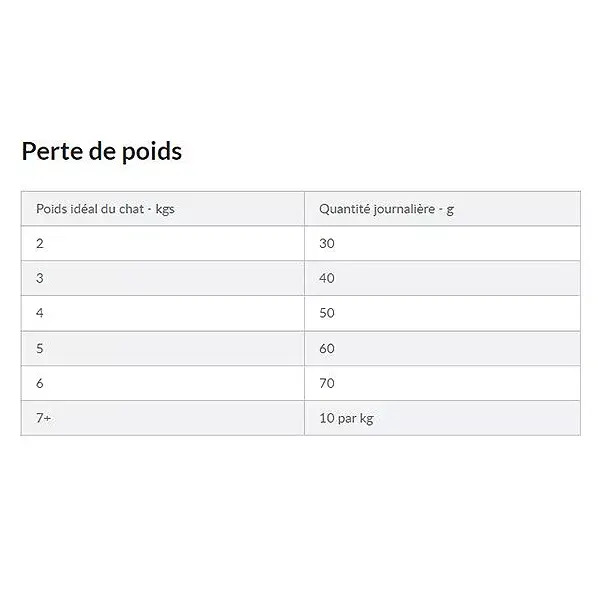Click the weight cell showing 2
The width and height of the screenshot is (600, 600).
coord(163,243)
